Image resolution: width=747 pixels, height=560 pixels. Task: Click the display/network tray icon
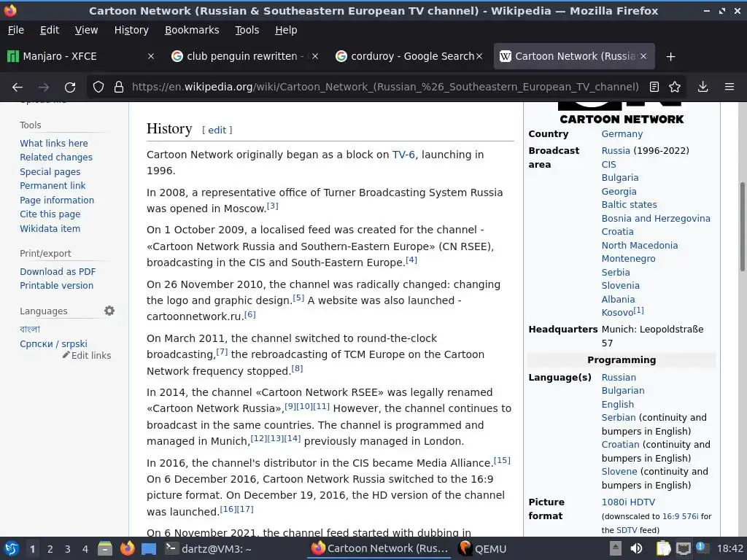coord(683,548)
